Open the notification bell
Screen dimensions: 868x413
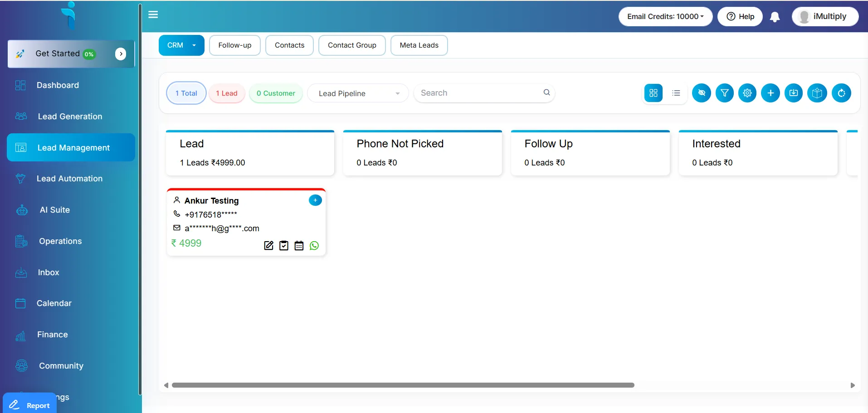(x=775, y=17)
